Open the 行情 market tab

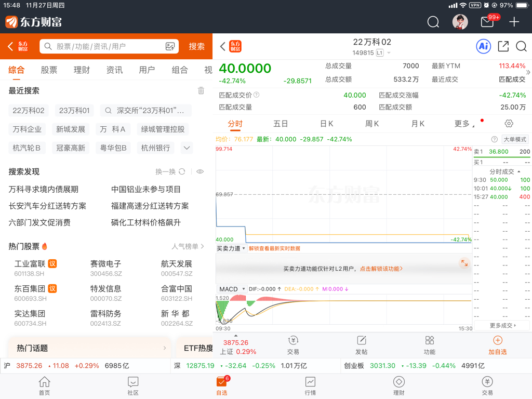coord(310,386)
